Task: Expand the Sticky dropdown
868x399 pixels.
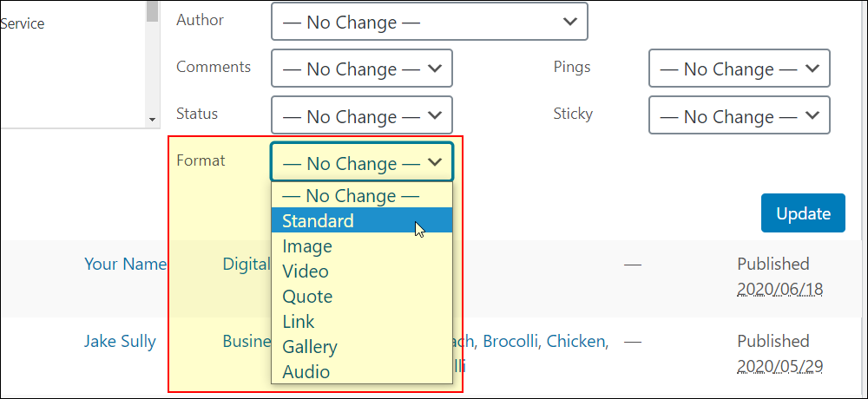Action: pos(739,115)
